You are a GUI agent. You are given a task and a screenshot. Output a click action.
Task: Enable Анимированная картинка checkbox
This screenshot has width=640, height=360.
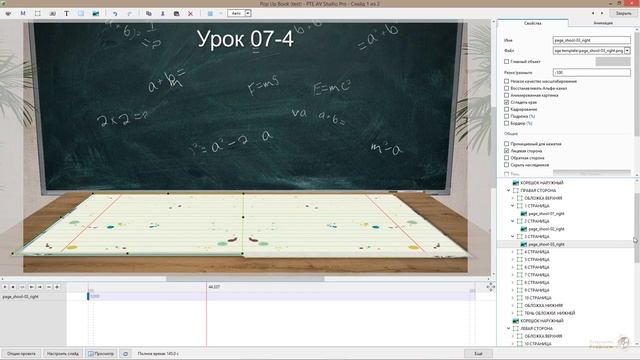(x=507, y=95)
